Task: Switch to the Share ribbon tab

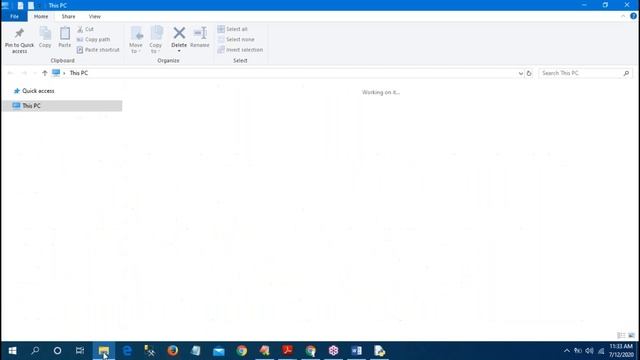Action: [68, 16]
